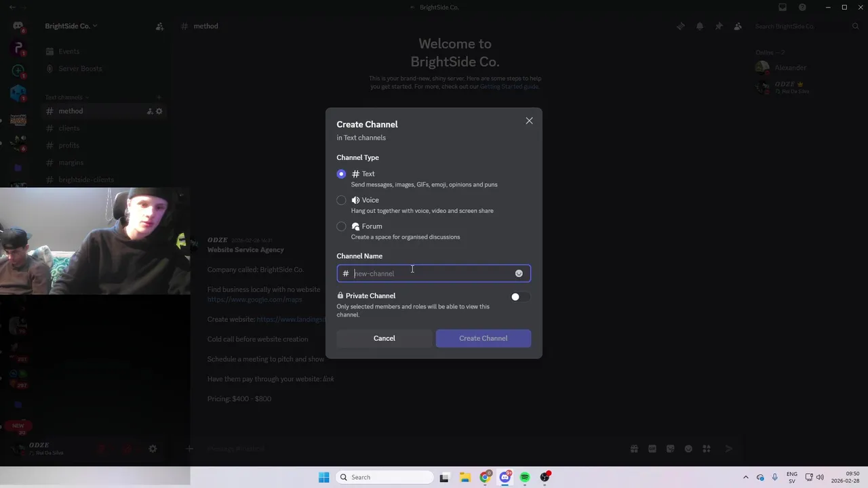Open Help icon in title bar
Viewport: 868px width, 488px height.
coord(802,7)
